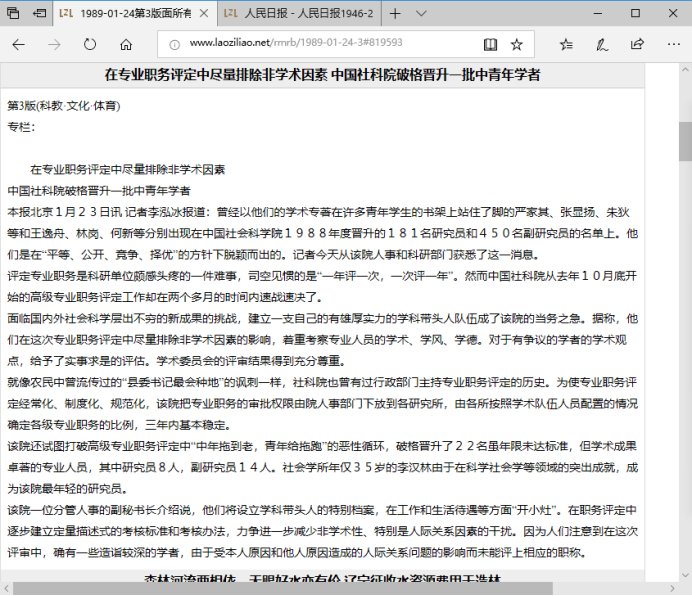Click the article headline 在专业职务评定中尽量排除非学术因素
692x596 pixels.
tap(322, 75)
